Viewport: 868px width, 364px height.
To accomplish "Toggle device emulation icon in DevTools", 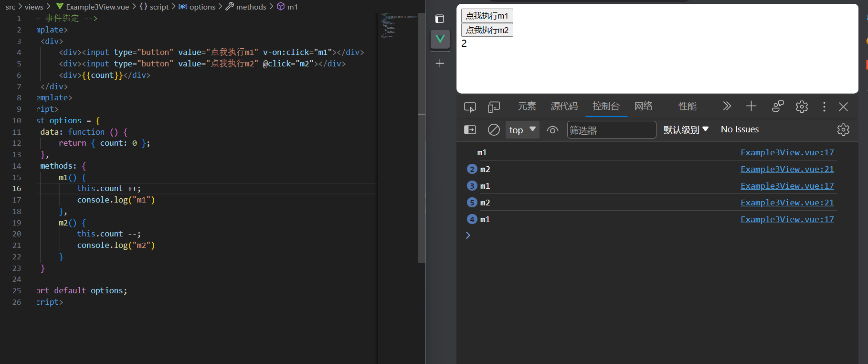I will (x=494, y=107).
